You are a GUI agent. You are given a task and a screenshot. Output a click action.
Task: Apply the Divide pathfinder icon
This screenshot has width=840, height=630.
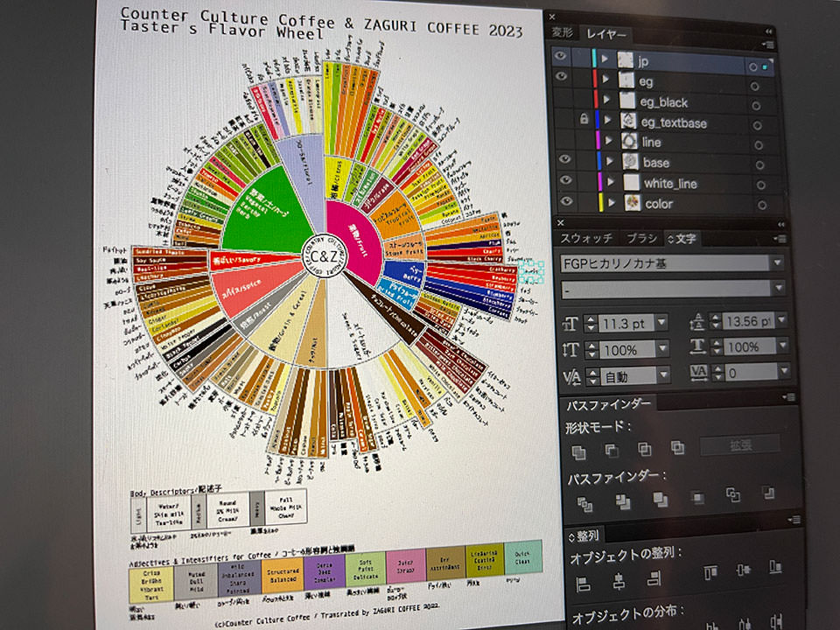(x=584, y=504)
